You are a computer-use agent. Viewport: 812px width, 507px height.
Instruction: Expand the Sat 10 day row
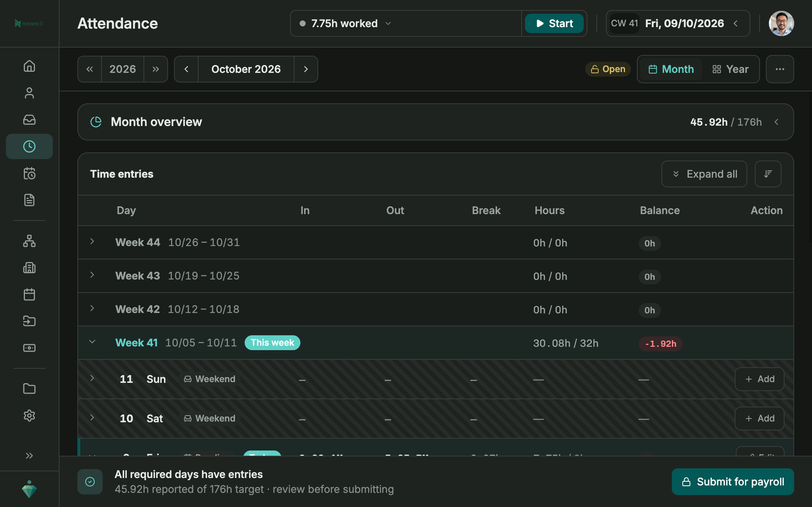pos(92,418)
